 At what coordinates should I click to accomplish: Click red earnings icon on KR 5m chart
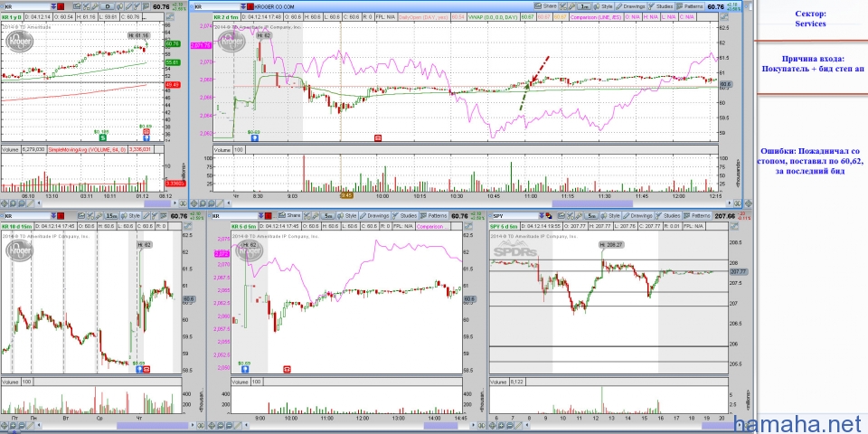287,368
